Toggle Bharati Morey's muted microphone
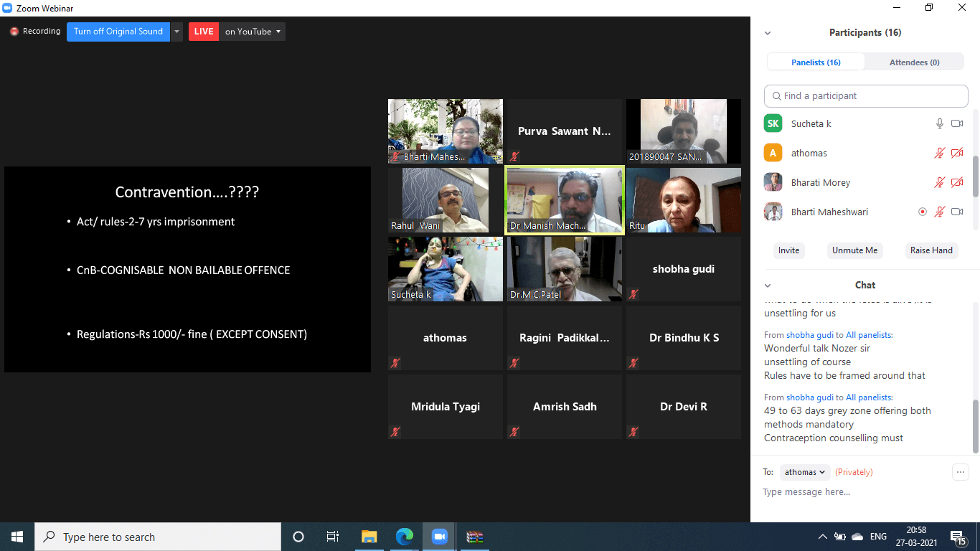This screenshot has width=980, height=551. pos(939,182)
